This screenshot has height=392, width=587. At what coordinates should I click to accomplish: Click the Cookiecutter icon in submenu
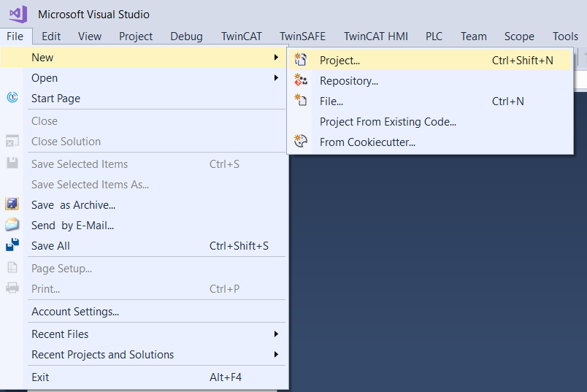(x=301, y=142)
